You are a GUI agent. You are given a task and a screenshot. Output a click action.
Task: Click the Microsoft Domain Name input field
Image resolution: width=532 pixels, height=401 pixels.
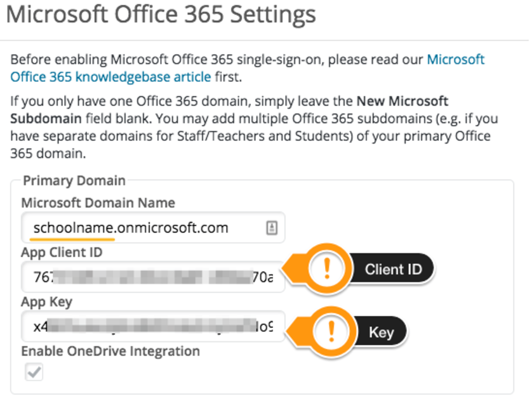153,227
